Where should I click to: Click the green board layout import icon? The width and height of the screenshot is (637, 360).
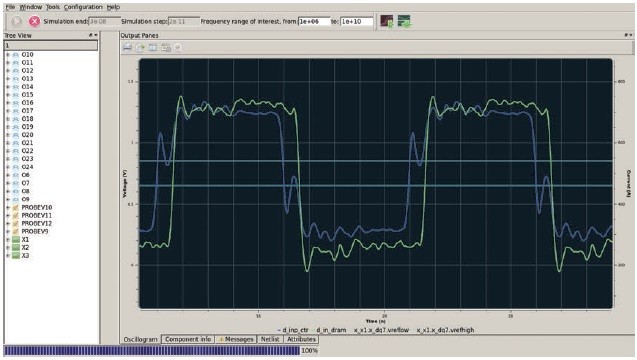(x=404, y=21)
